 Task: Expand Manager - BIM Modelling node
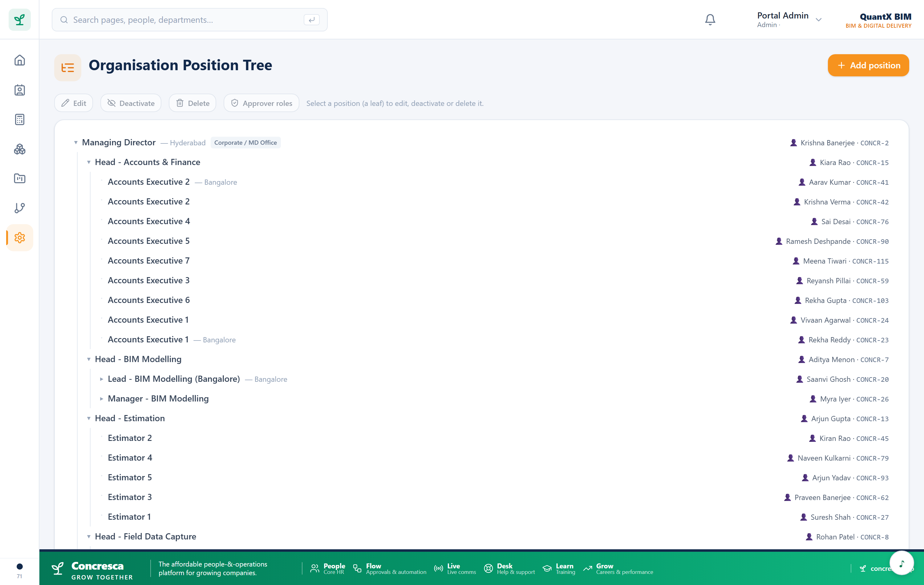point(101,398)
